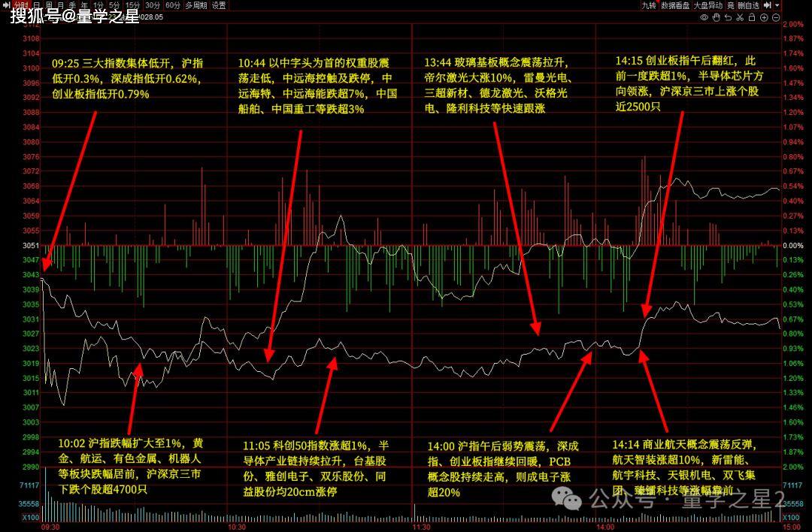This screenshot has height=532, width=812.
Task: Select the scissors cut tool
Action: tap(740, 17)
